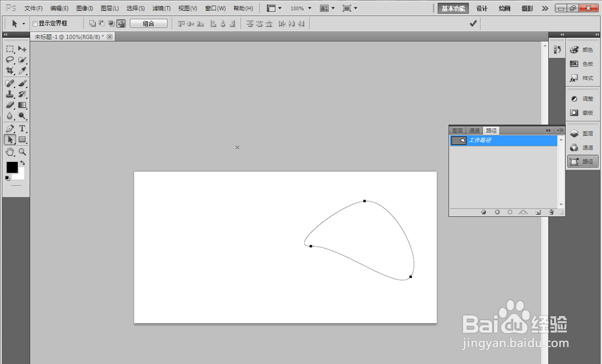
Task: Delete current path trash icon
Action: [551, 212]
